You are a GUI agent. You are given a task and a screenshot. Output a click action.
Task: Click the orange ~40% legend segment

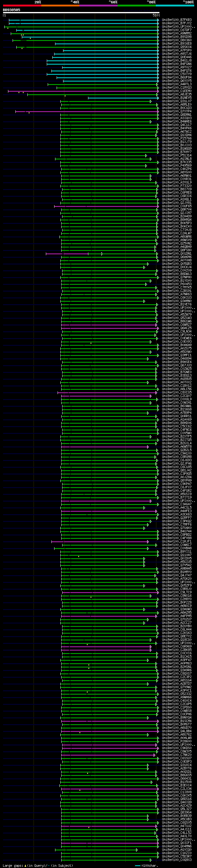[x=60, y=6]
